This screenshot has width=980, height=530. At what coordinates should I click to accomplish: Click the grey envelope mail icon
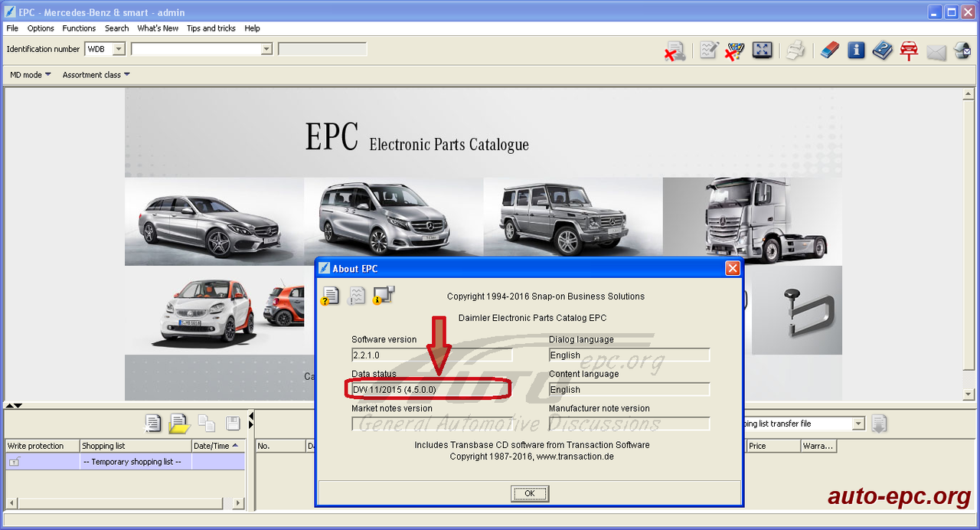936,52
